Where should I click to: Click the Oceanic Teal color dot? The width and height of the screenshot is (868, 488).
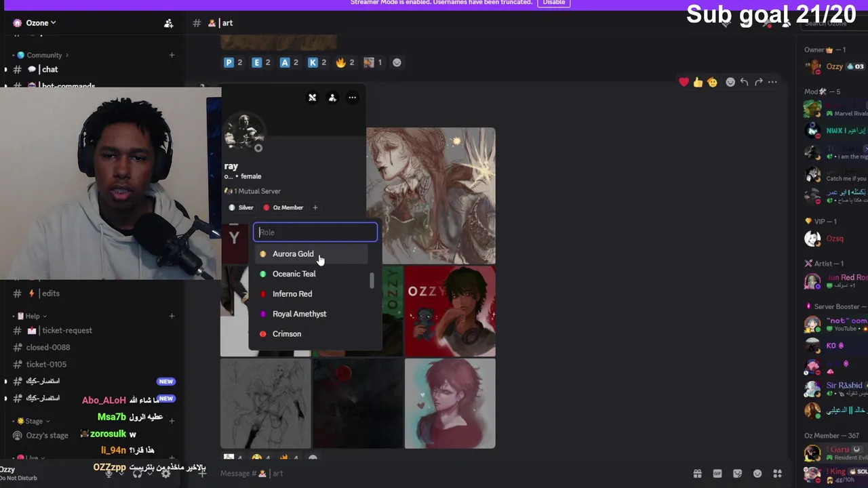point(263,274)
